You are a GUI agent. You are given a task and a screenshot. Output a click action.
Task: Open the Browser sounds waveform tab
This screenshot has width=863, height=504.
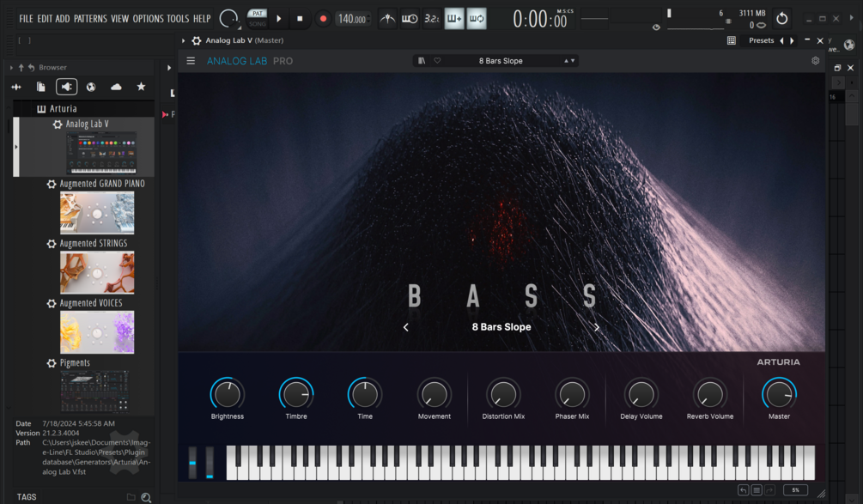click(x=16, y=87)
